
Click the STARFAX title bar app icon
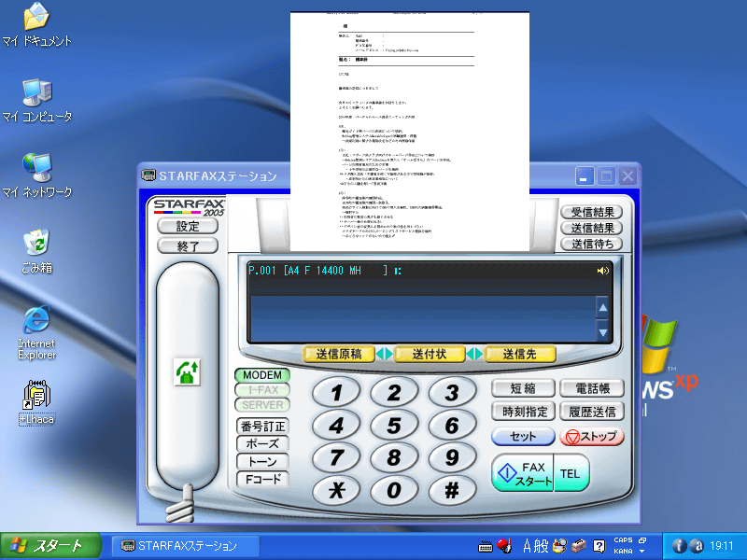point(148,175)
